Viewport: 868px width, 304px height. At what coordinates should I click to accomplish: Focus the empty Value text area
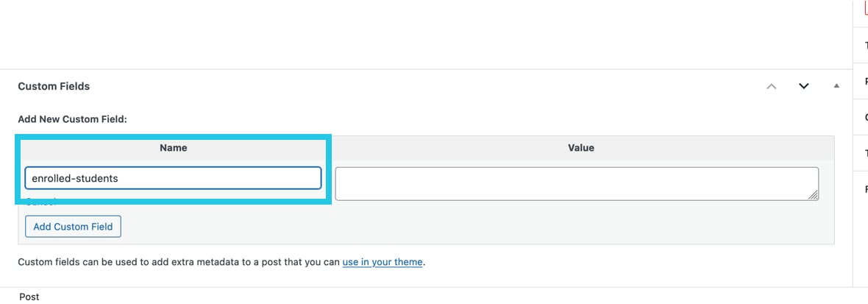(x=577, y=184)
